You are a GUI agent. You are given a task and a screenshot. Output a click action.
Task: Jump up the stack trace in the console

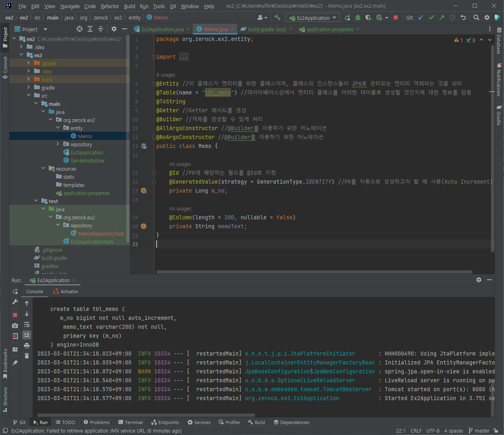pos(27,303)
